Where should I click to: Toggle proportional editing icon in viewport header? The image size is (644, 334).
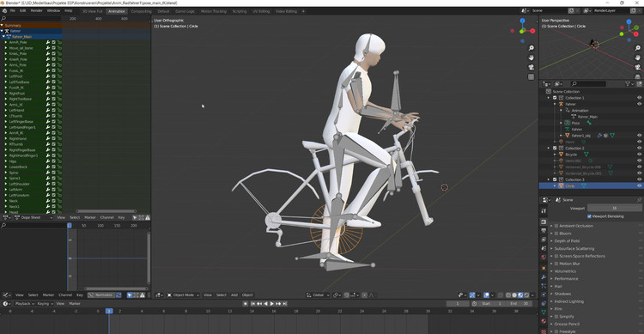(364, 295)
